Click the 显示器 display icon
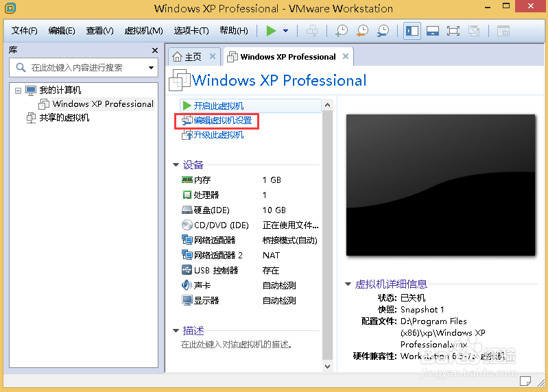548x392 pixels. pos(187,300)
